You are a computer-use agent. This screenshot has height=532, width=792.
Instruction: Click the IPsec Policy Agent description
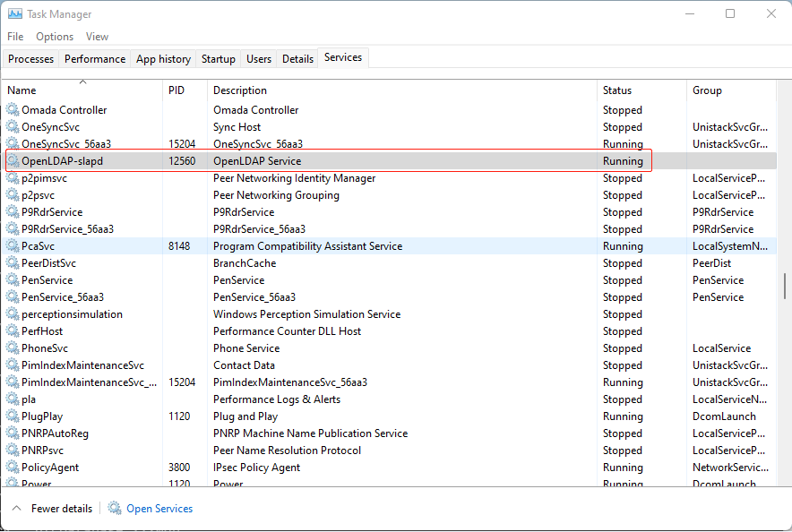[x=256, y=468]
